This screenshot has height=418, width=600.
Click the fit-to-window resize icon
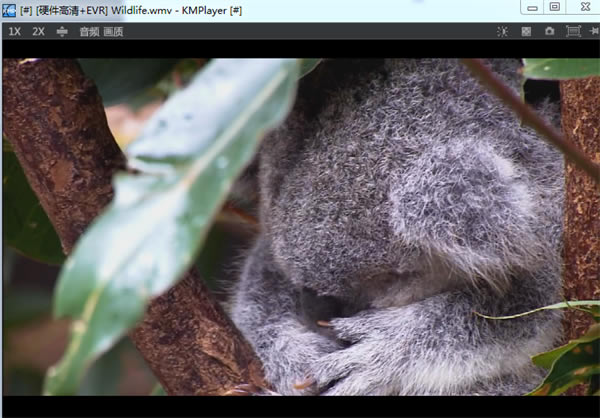point(62,31)
